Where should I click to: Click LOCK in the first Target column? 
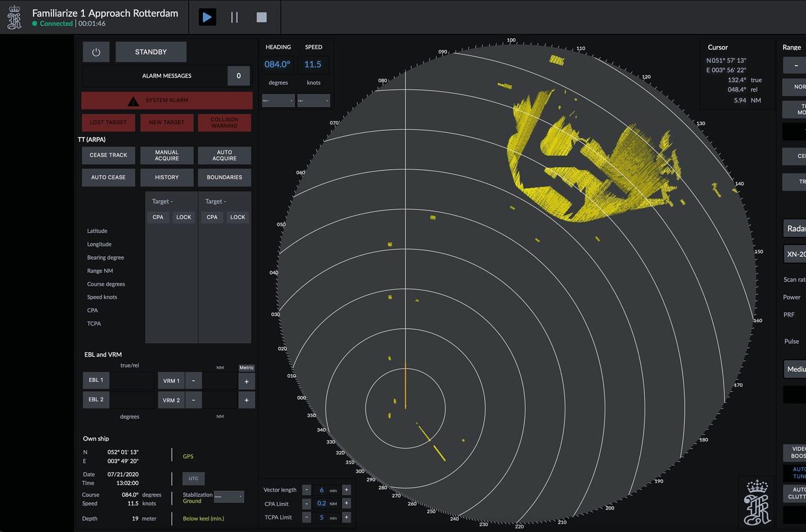[x=184, y=217]
